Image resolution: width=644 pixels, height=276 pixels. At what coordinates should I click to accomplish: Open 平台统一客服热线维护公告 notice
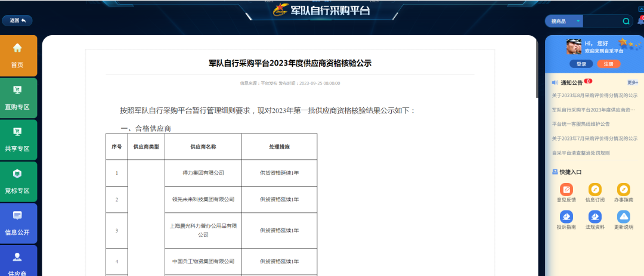[x=581, y=124]
